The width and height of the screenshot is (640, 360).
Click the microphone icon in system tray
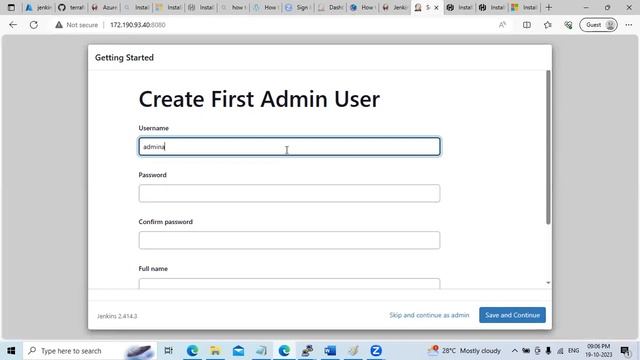coord(549,351)
